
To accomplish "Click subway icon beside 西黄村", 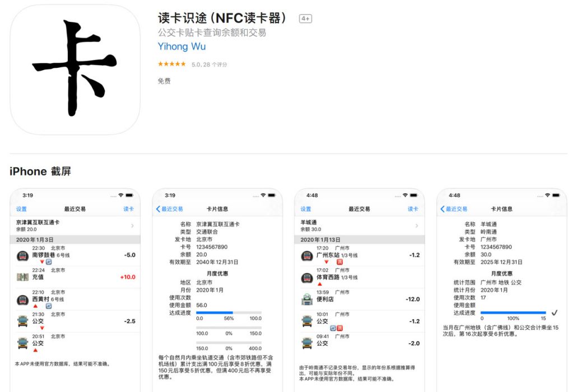I will (x=23, y=300).
